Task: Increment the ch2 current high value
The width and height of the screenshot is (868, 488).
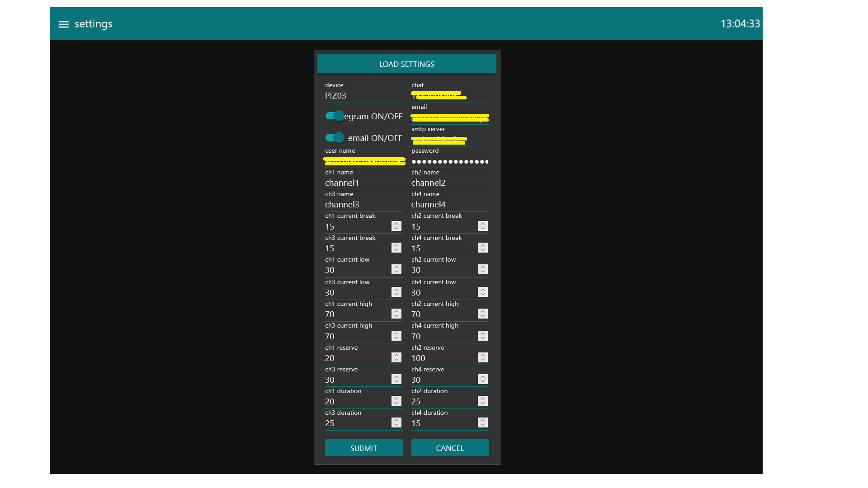Action: point(482,311)
